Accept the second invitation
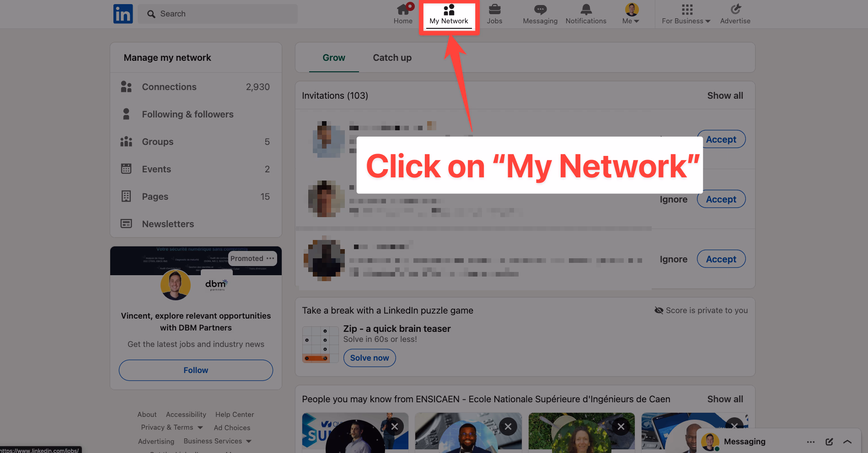The width and height of the screenshot is (868, 453). 721,199
